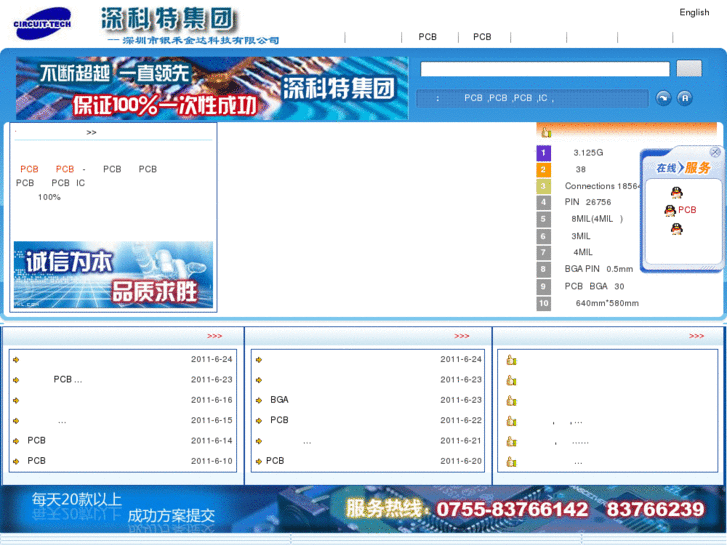Open the PCB article dated 2011-6-20
Screen dimensions: 727x545
(x=275, y=461)
